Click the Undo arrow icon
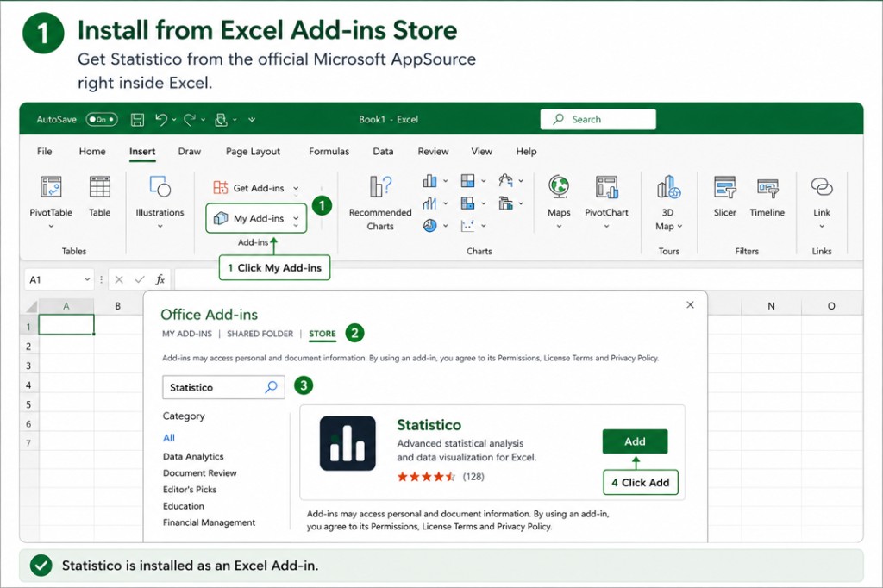883x588 pixels. tap(161, 119)
